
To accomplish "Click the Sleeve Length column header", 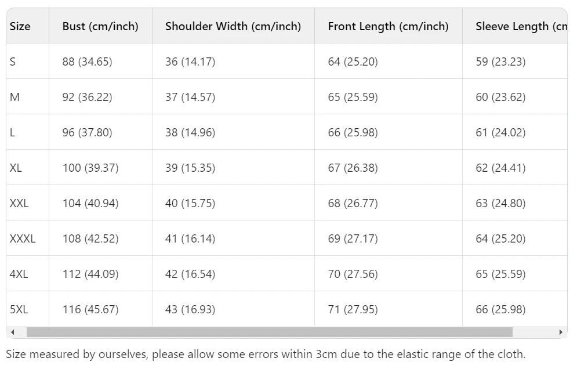I will 521,26.
